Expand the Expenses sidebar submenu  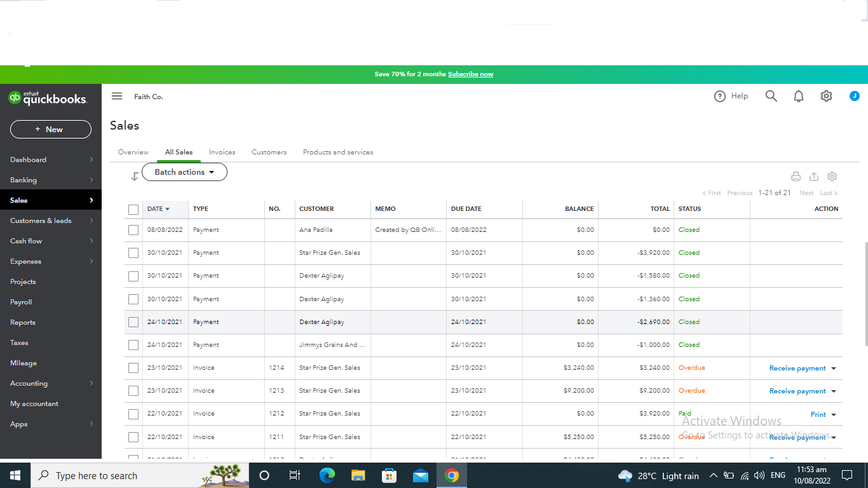tap(92, 261)
